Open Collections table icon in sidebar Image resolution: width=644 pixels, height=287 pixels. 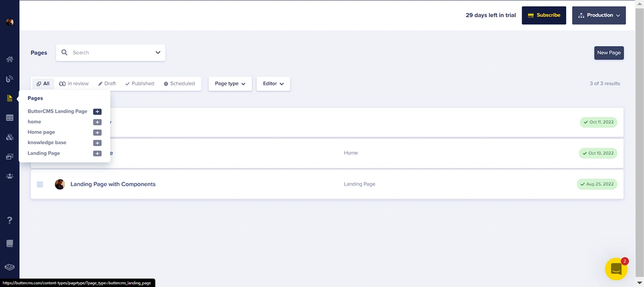point(10,117)
